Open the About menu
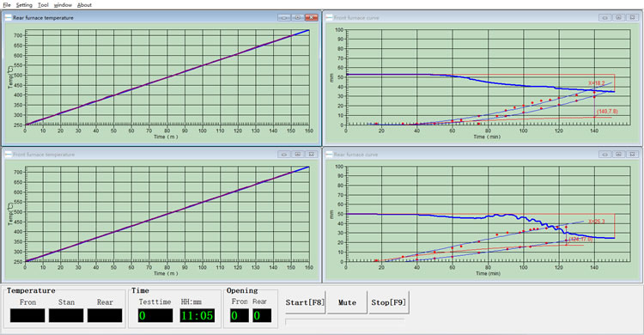Viewport: 644px width, 335px height. 84,5
